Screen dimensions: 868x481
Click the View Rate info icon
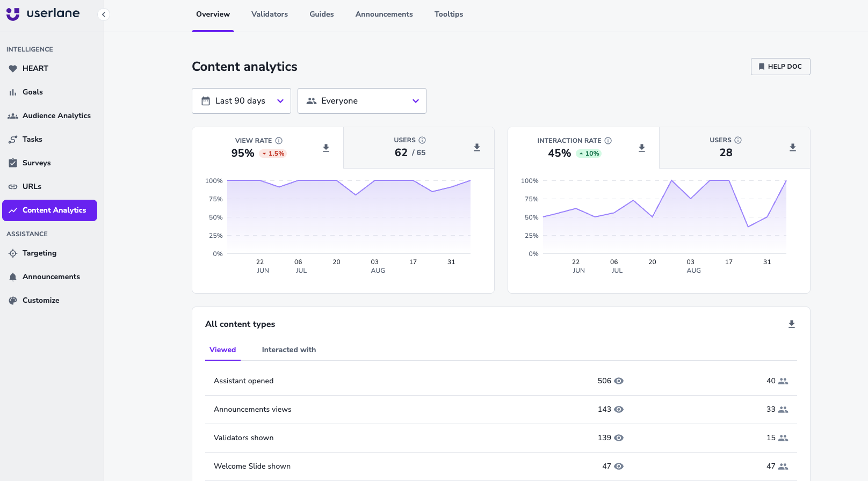[279, 141]
